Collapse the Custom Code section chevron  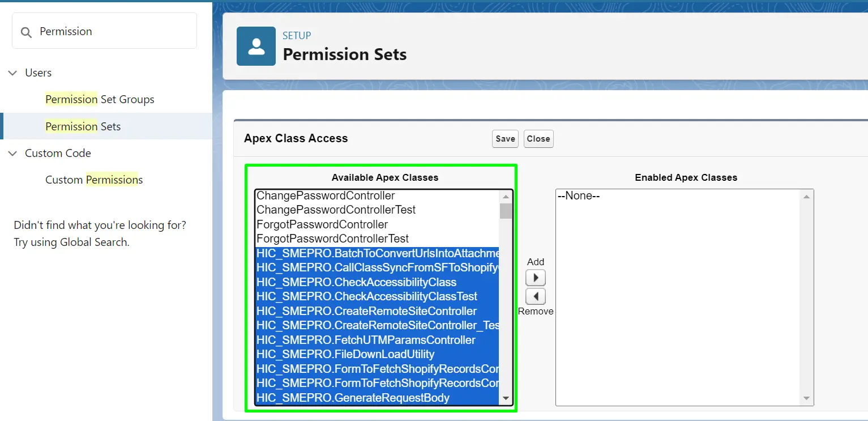point(12,153)
